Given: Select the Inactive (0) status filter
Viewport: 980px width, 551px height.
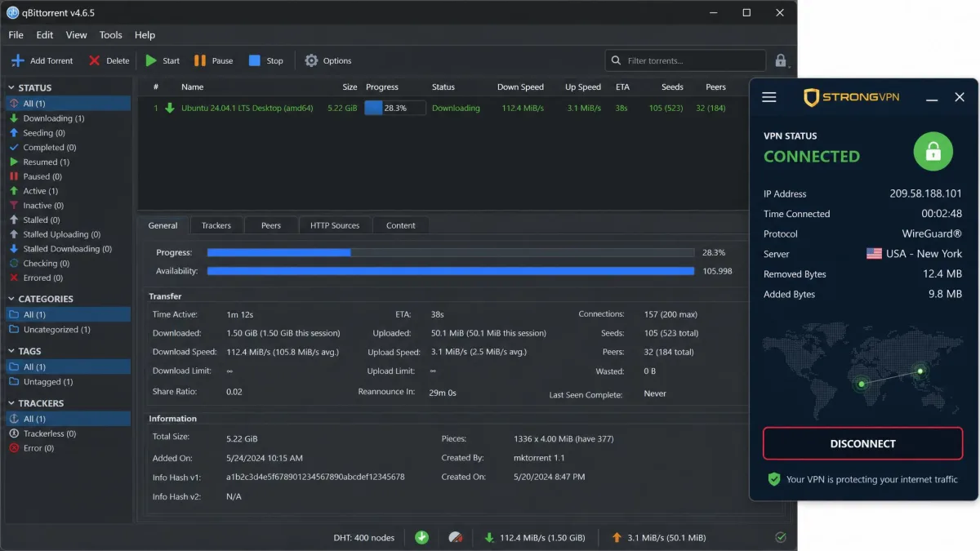Looking at the screenshot, I should [43, 206].
